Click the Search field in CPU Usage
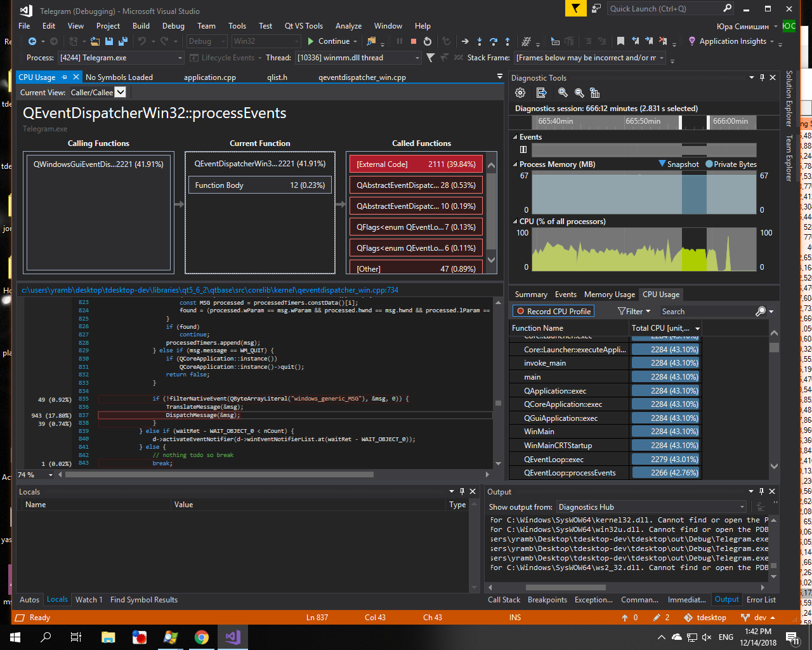Viewport: 812px width, 650px height. [x=707, y=312]
